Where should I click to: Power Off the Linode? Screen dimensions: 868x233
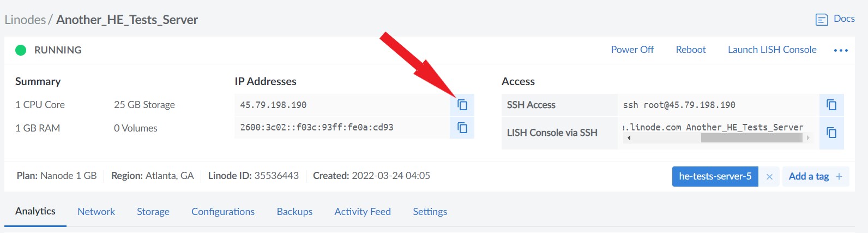[x=632, y=50]
